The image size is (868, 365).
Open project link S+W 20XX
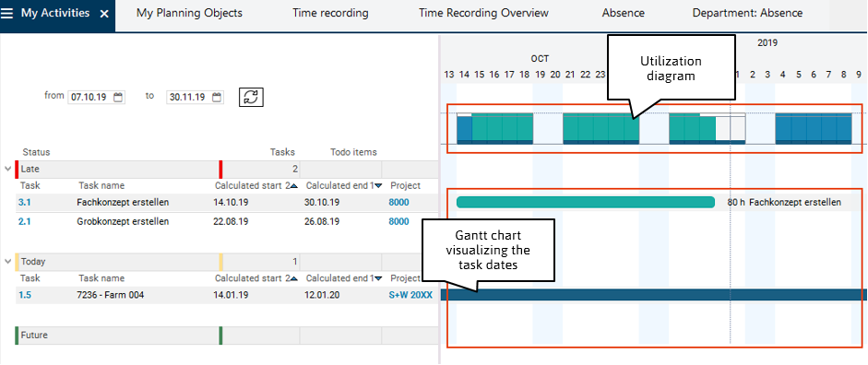410,295
